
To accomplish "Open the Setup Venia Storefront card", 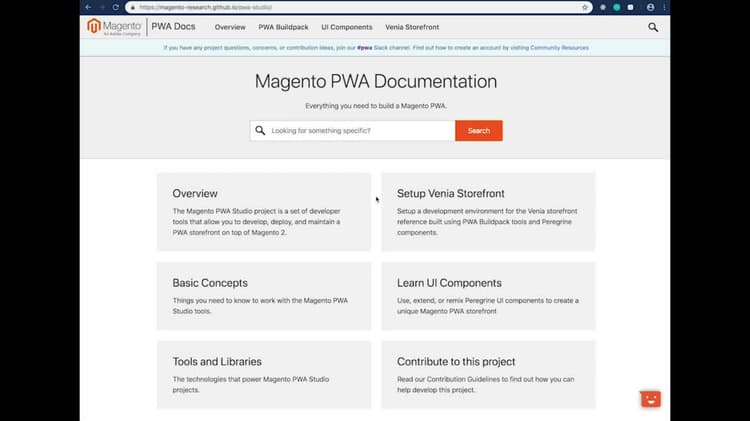I will (x=488, y=212).
